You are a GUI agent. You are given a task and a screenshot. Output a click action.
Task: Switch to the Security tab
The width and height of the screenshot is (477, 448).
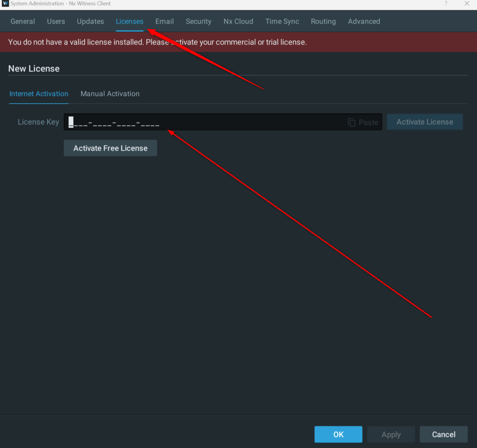point(198,21)
